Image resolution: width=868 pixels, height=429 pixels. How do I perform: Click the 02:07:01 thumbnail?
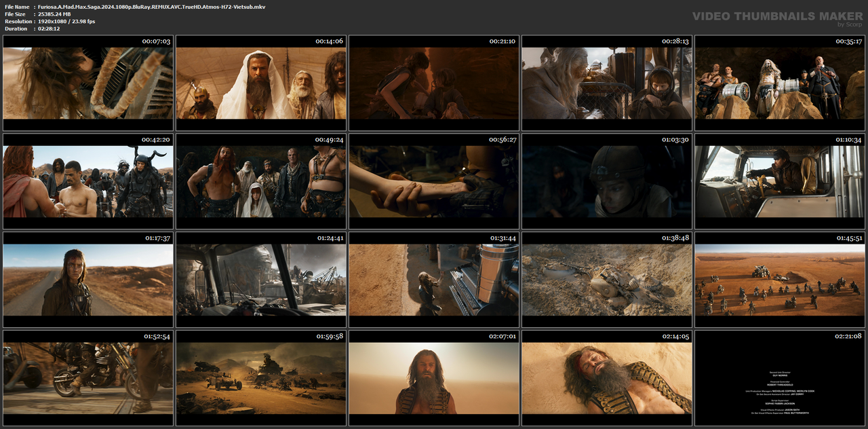434,378
